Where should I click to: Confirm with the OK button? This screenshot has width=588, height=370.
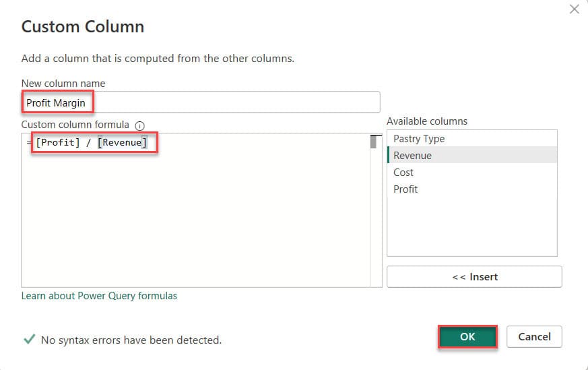[467, 336]
